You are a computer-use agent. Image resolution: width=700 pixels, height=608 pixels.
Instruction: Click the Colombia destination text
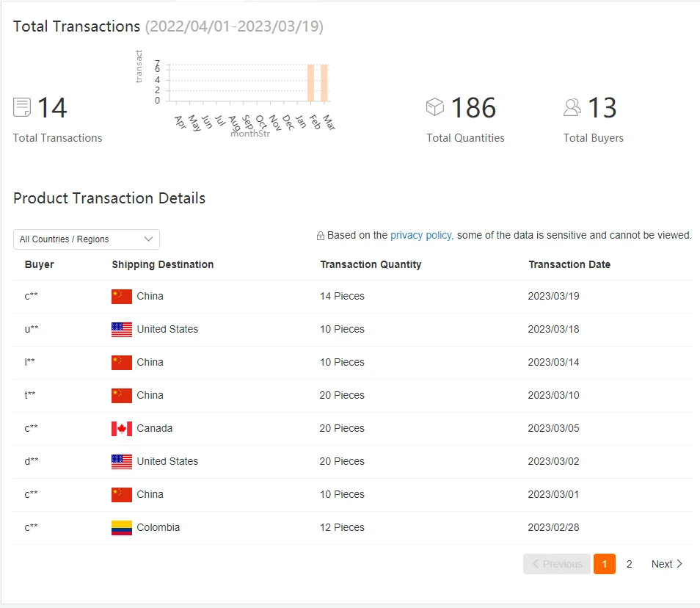pyautogui.click(x=158, y=527)
